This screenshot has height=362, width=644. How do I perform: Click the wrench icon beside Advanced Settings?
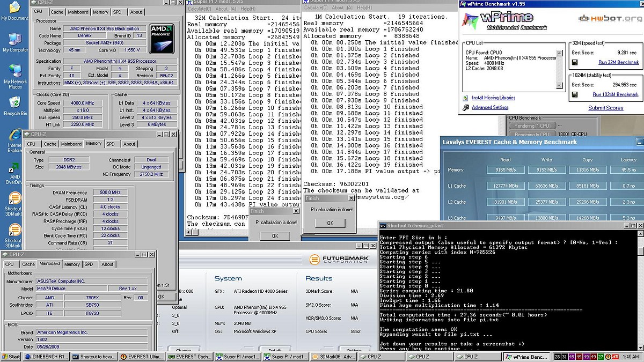pos(465,107)
